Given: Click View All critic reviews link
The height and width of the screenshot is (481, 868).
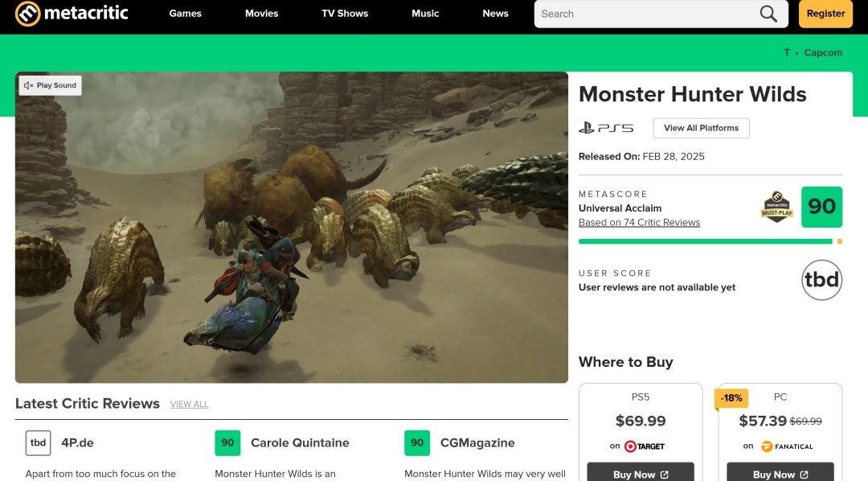Looking at the screenshot, I should [189, 405].
